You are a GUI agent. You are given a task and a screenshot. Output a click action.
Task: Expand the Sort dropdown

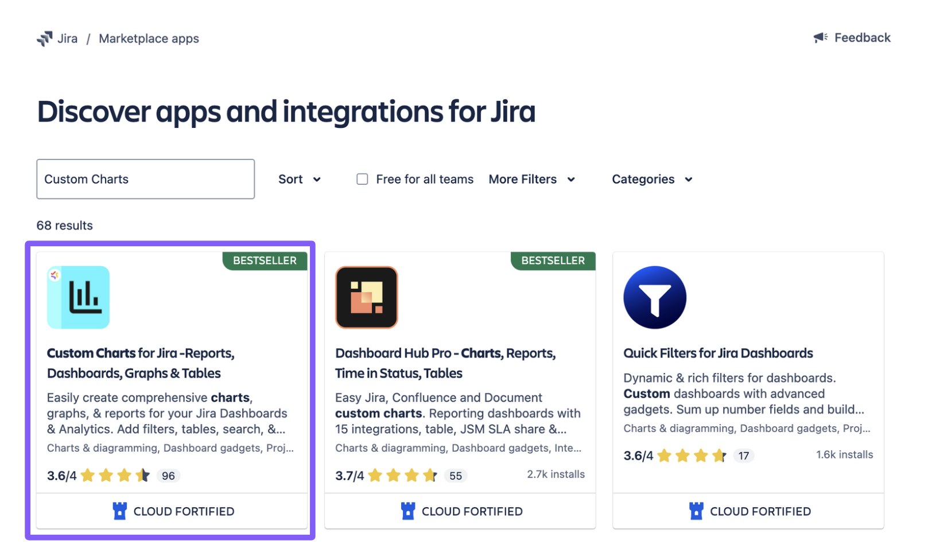(299, 180)
